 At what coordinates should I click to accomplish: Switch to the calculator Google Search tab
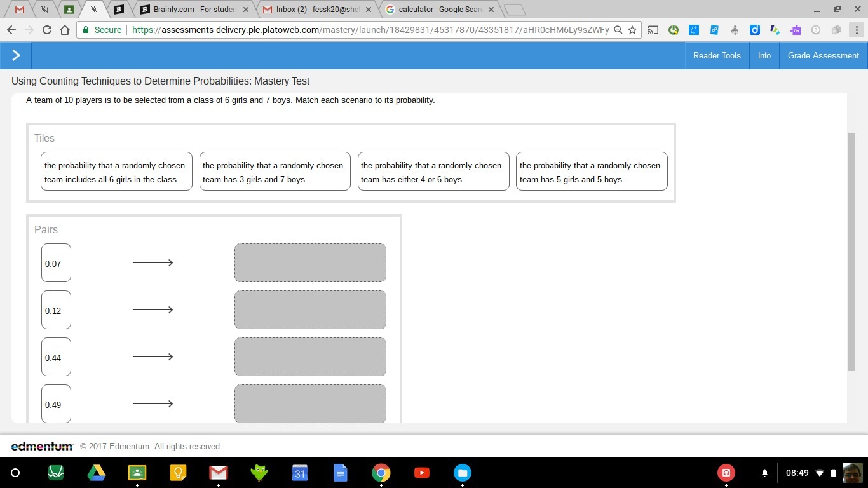(440, 10)
